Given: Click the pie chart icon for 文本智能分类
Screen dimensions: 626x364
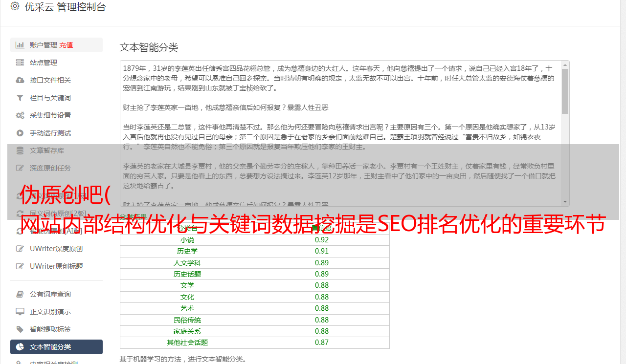Looking at the screenshot, I should pyautogui.click(x=20, y=347).
